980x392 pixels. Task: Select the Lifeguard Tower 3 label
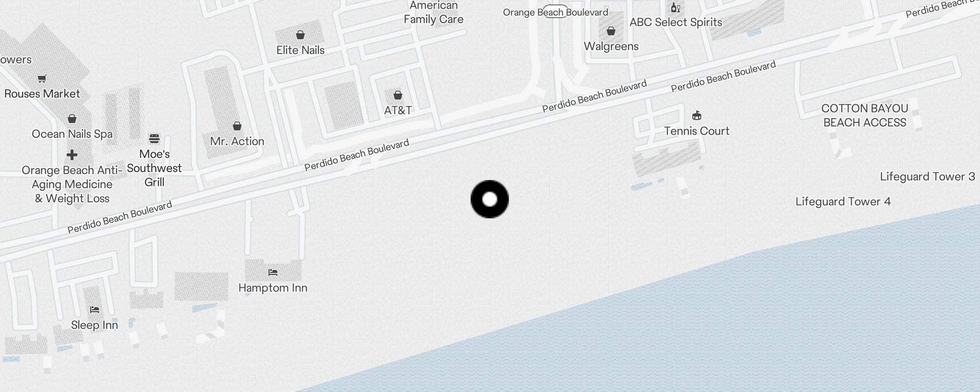pyautogui.click(x=928, y=177)
